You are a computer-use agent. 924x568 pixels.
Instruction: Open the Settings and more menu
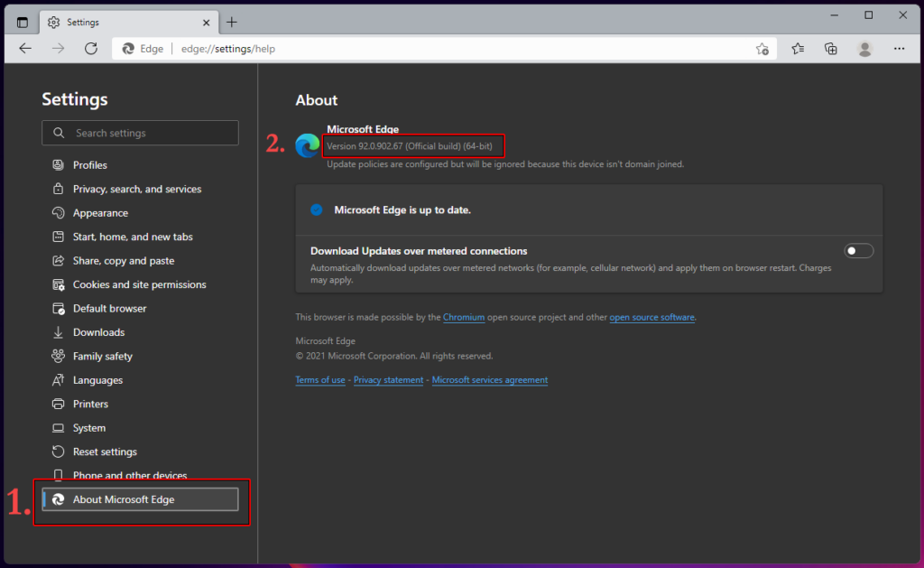[x=900, y=48]
